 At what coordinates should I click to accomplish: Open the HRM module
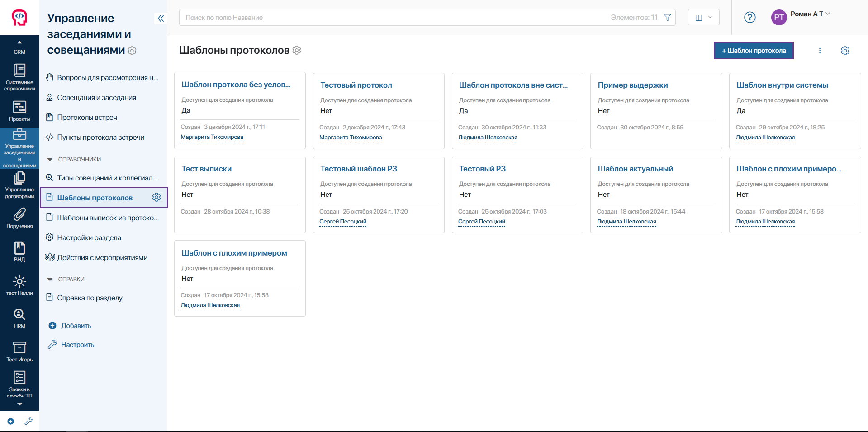(19, 318)
